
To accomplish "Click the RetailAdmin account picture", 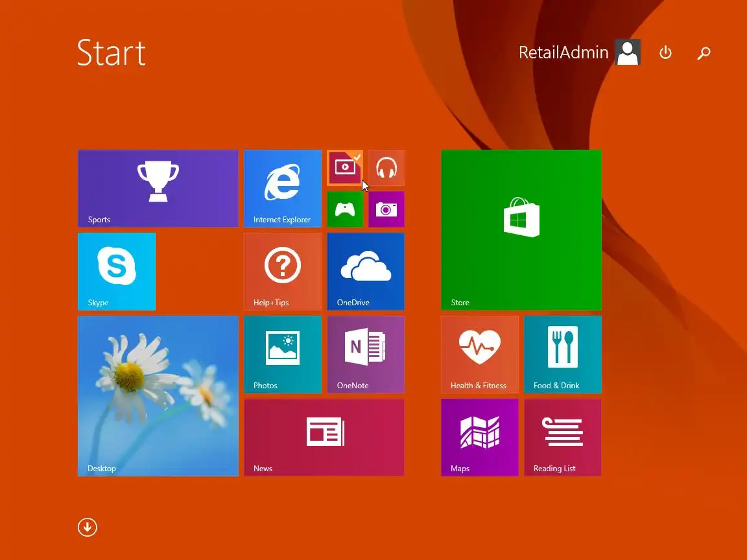I will (x=628, y=52).
